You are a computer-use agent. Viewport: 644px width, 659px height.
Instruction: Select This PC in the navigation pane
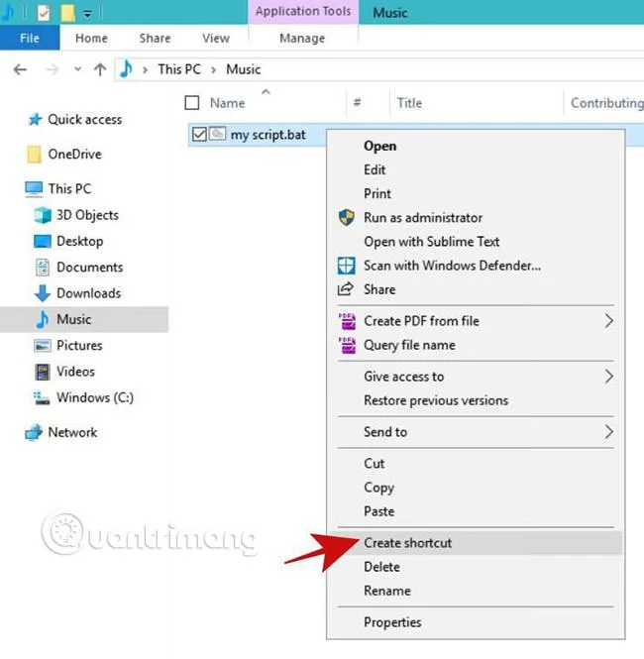pyautogui.click(x=69, y=188)
